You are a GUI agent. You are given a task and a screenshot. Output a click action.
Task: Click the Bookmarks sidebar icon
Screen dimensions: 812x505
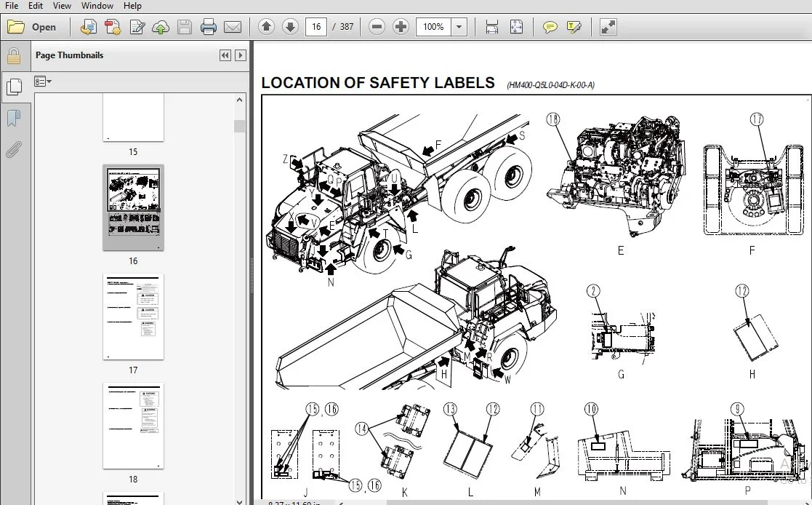pos(14,118)
